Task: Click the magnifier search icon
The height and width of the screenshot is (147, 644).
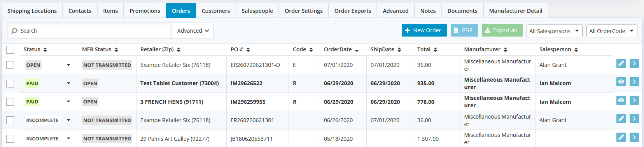Action: 14,31
